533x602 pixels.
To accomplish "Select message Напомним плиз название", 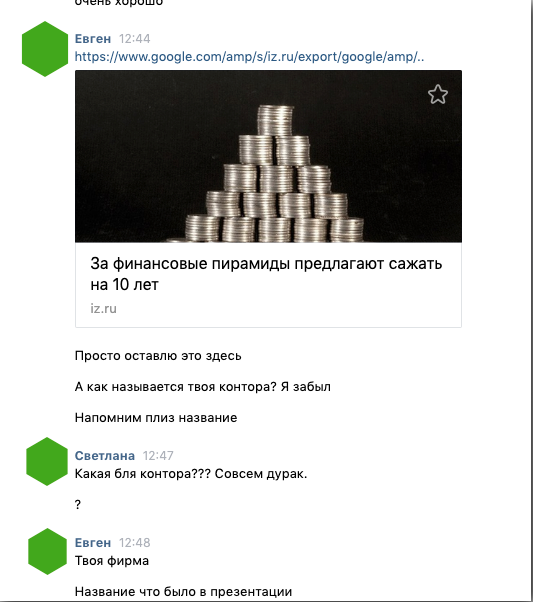I will (x=156, y=418).
